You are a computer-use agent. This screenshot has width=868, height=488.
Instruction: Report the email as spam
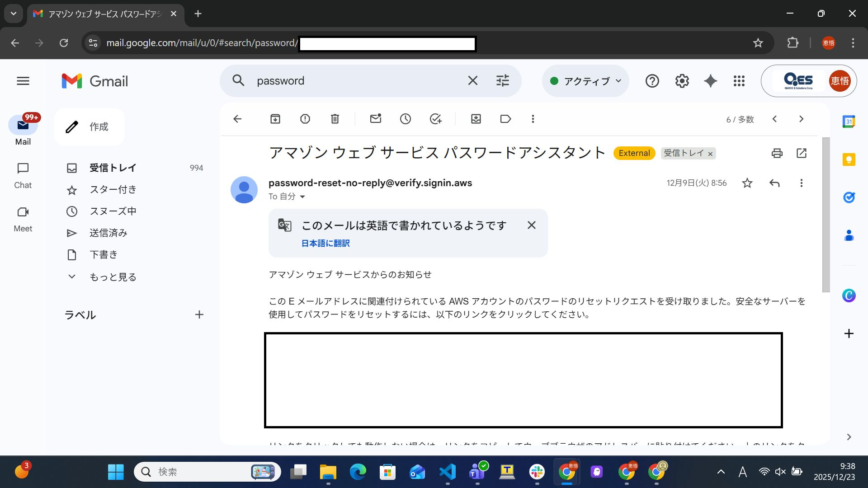coord(305,118)
